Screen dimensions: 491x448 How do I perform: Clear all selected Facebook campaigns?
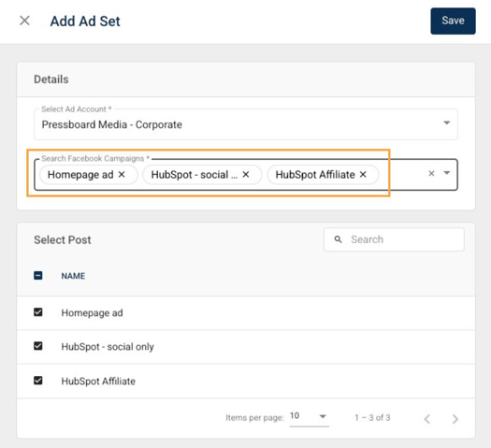click(x=431, y=173)
